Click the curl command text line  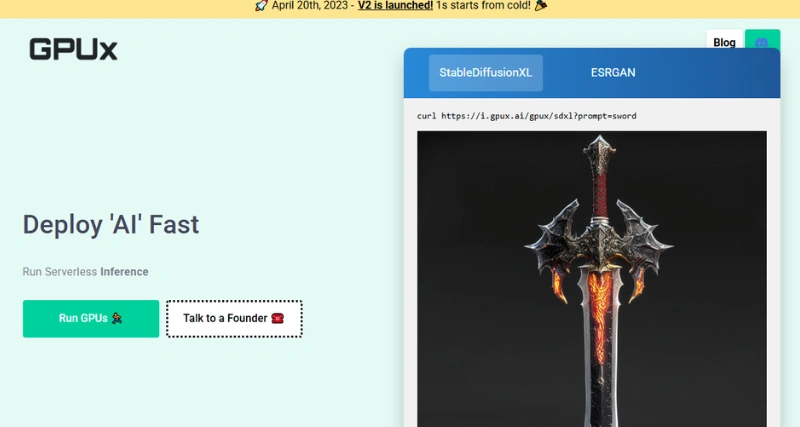[x=526, y=116]
